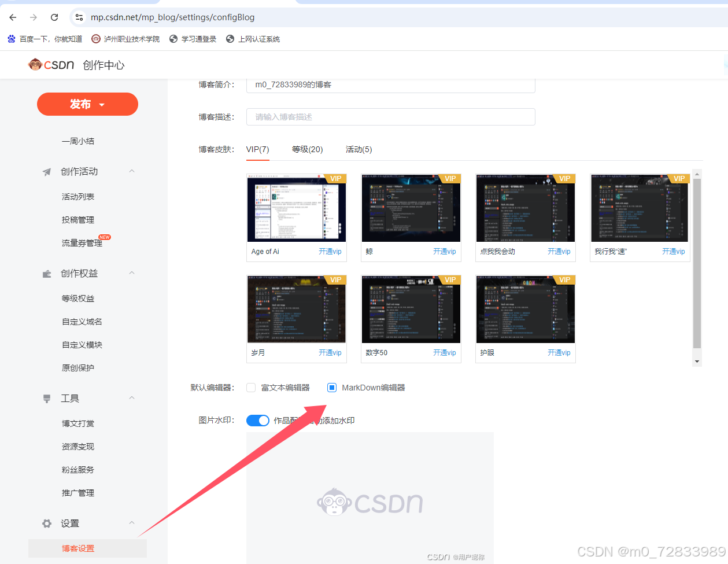The image size is (728, 564).
Task: Click the CSDN logo
Action: pyautogui.click(x=51, y=65)
